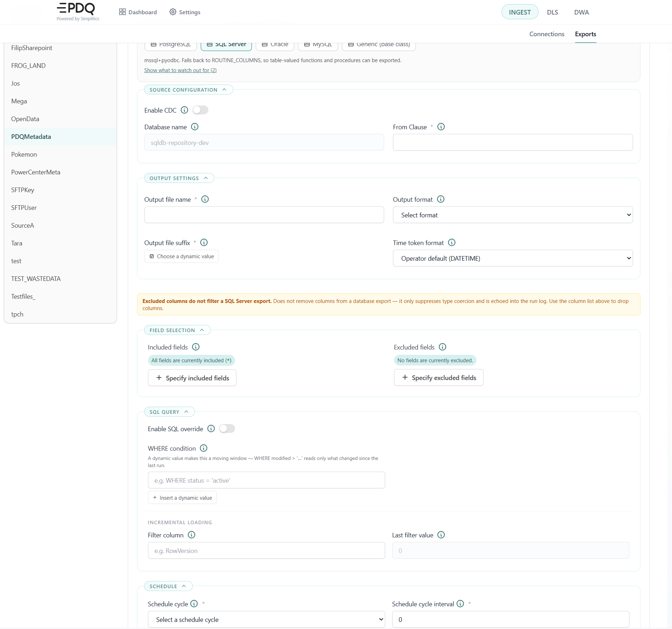Go to the Dashboard page
Image resolution: width=672 pixels, height=629 pixels.
point(138,12)
